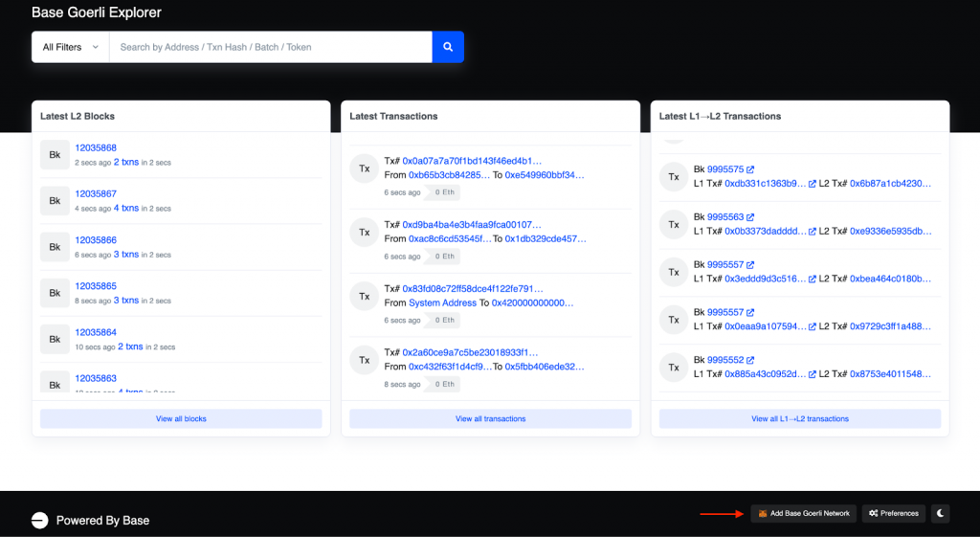980x537 pixels.
Task: Click external icon after L1 Tx 0x0eaa9a107594
Action: click(x=812, y=326)
